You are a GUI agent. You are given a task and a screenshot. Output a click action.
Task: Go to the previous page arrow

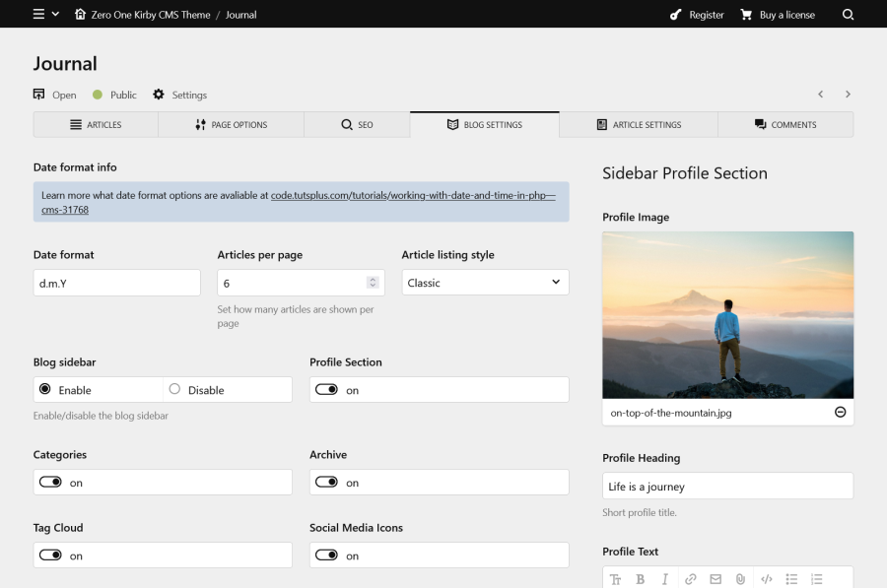point(820,95)
